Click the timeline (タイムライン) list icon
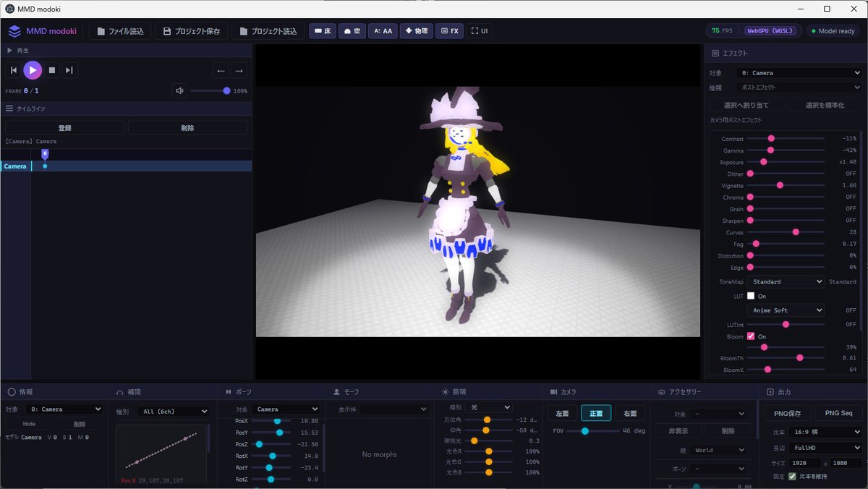 point(9,108)
